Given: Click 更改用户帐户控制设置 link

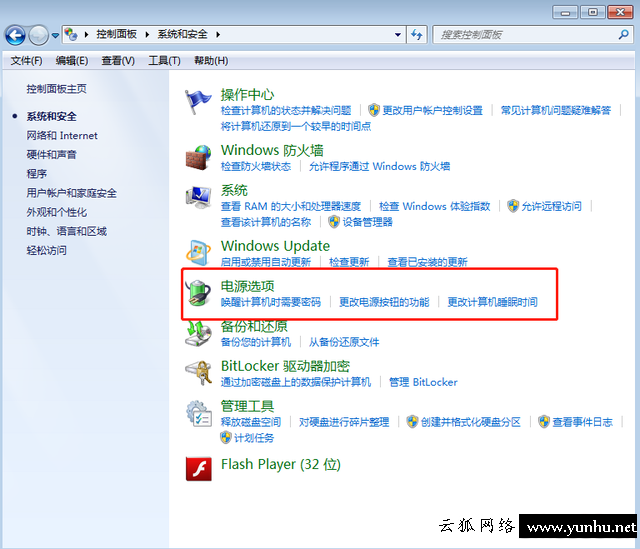Looking at the screenshot, I should coord(433,111).
